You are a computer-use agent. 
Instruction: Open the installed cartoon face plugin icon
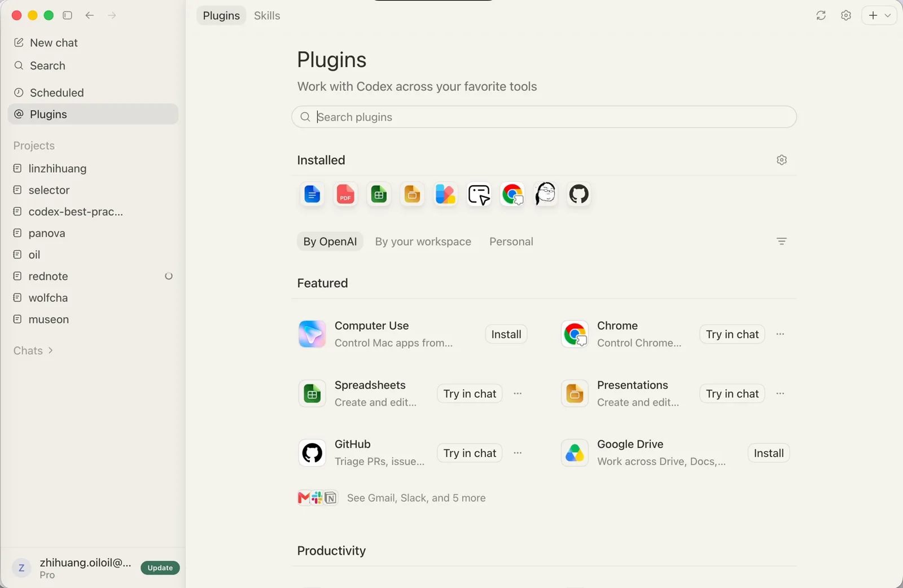545,194
